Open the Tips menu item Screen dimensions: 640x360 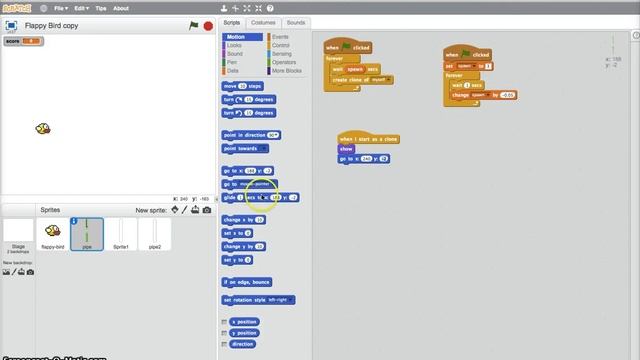(x=100, y=8)
